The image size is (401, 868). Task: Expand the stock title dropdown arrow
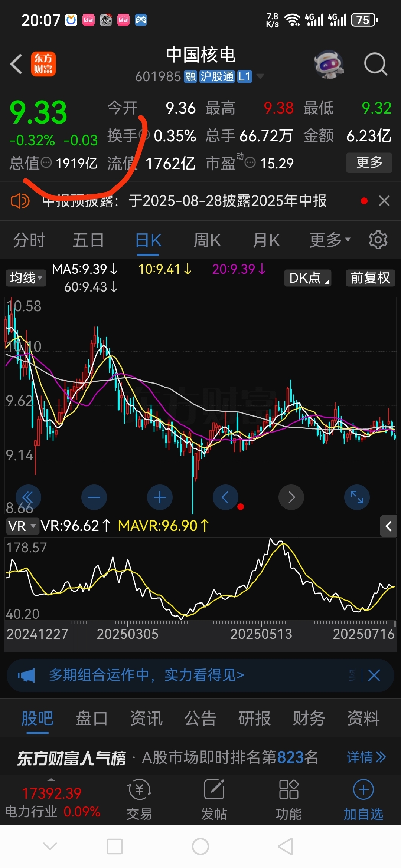(261, 76)
